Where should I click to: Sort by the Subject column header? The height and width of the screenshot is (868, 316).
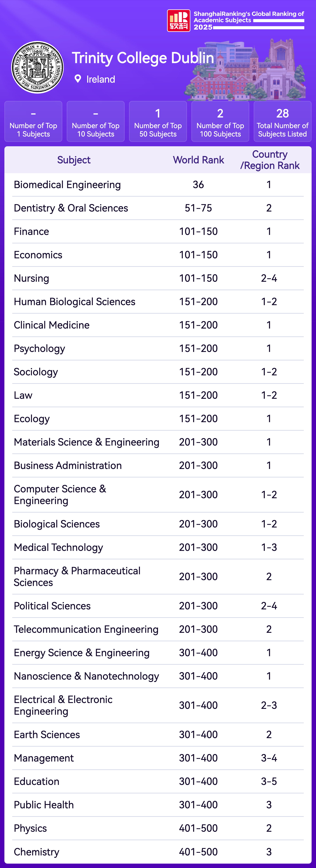pos(74,160)
